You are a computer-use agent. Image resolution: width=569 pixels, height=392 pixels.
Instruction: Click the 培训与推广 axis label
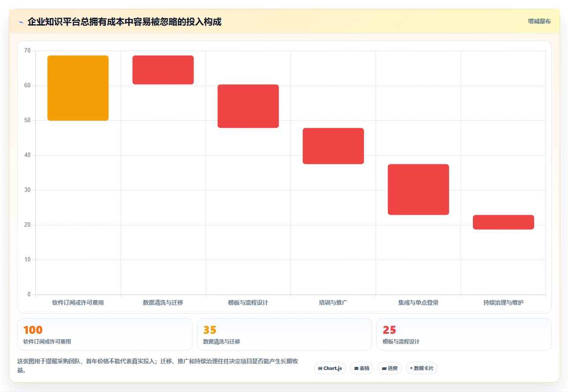pos(333,303)
